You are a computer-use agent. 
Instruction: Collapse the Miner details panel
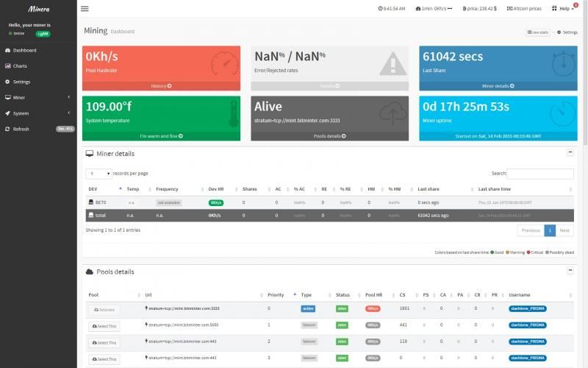570,152
